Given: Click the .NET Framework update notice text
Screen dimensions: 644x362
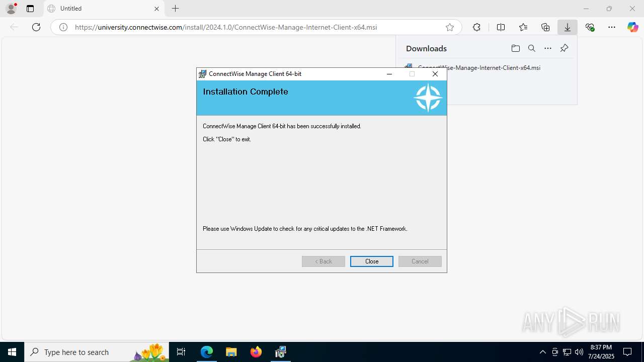Looking at the screenshot, I should pyautogui.click(x=305, y=229).
